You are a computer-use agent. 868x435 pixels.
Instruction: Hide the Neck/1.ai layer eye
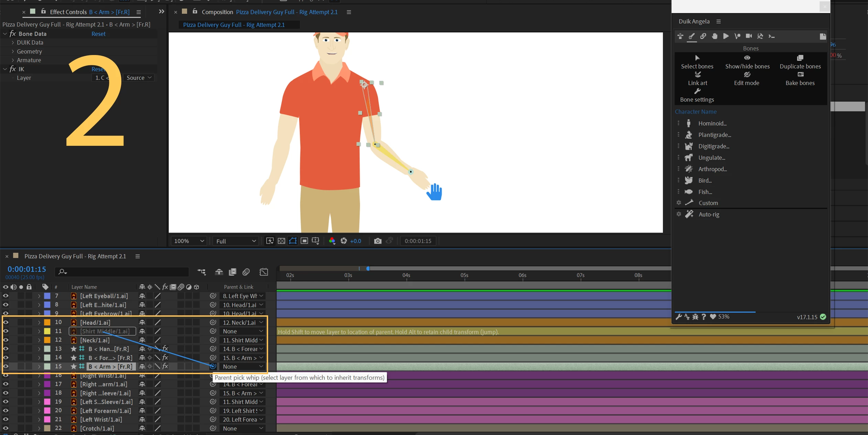(6, 340)
